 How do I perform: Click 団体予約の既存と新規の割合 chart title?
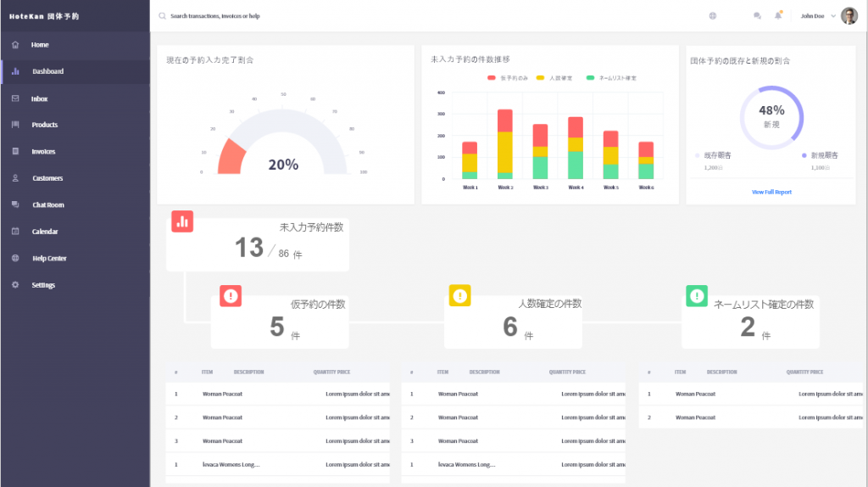[x=739, y=61]
